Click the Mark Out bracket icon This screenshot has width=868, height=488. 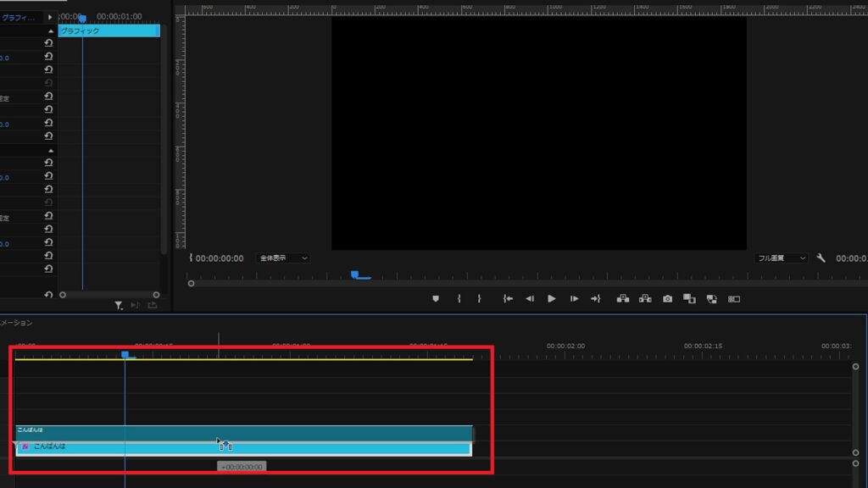pyautogui.click(x=480, y=299)
